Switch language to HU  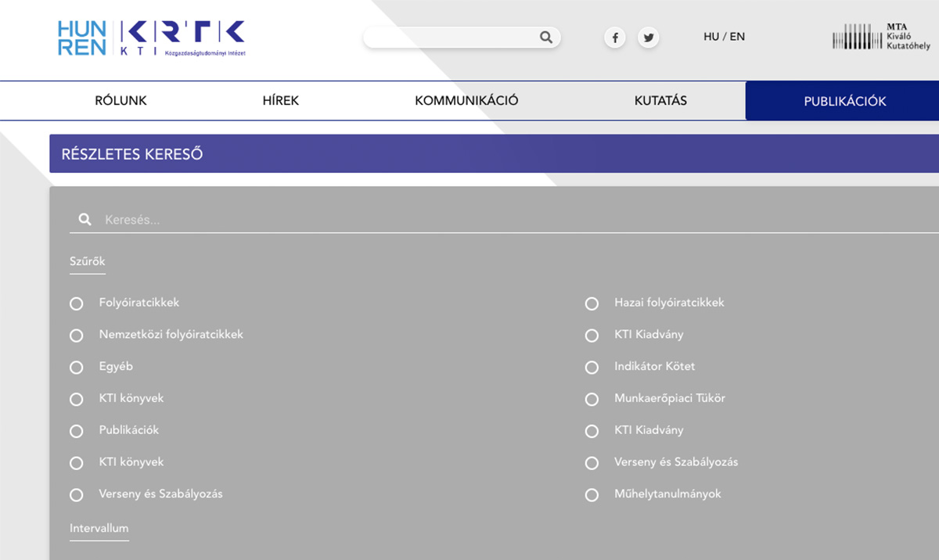coord(711,37)
